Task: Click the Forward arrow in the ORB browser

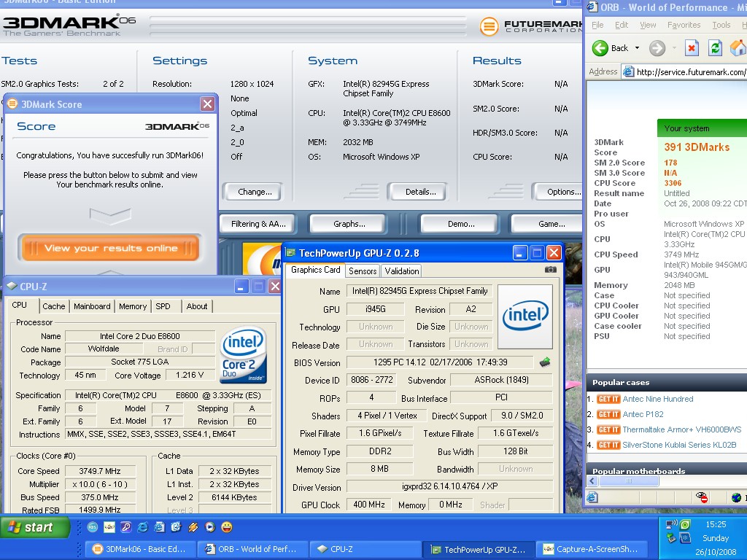Action: [657, 47]
